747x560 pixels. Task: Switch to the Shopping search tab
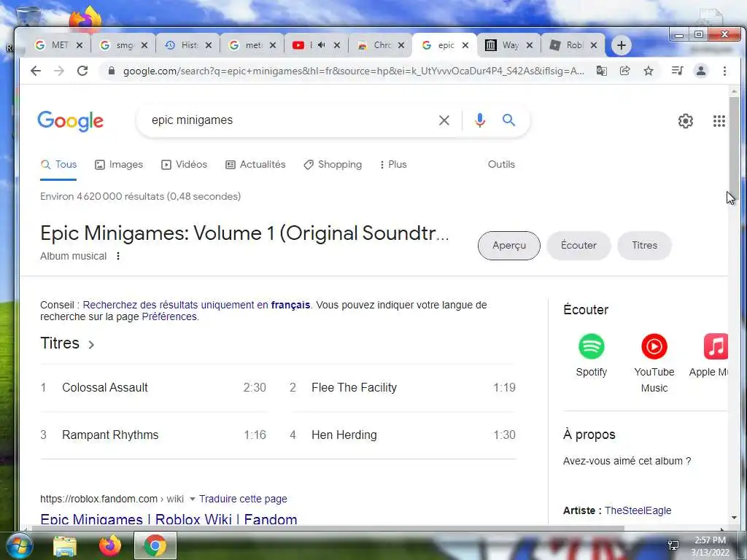(333, 164)
